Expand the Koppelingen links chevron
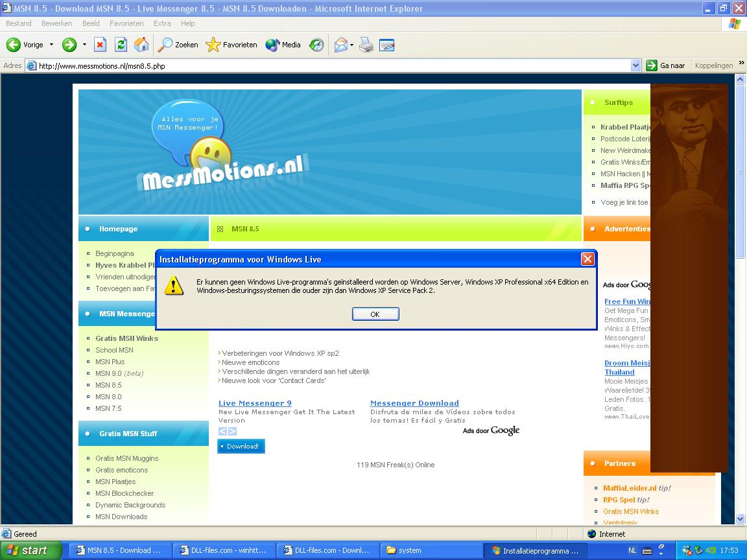Viewport: 747px width, 560px height. [741, 62]
